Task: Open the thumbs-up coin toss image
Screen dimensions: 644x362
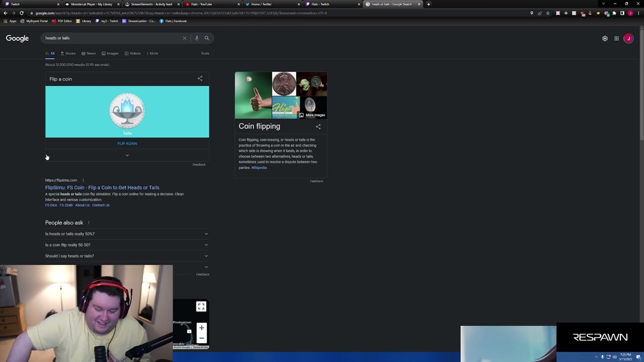Action: (253, 95)
